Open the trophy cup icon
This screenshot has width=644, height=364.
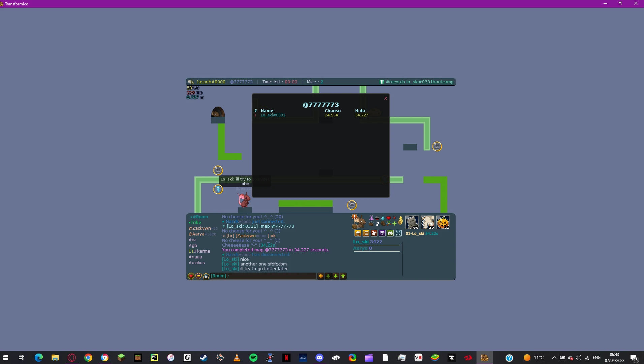click(382, 233)
